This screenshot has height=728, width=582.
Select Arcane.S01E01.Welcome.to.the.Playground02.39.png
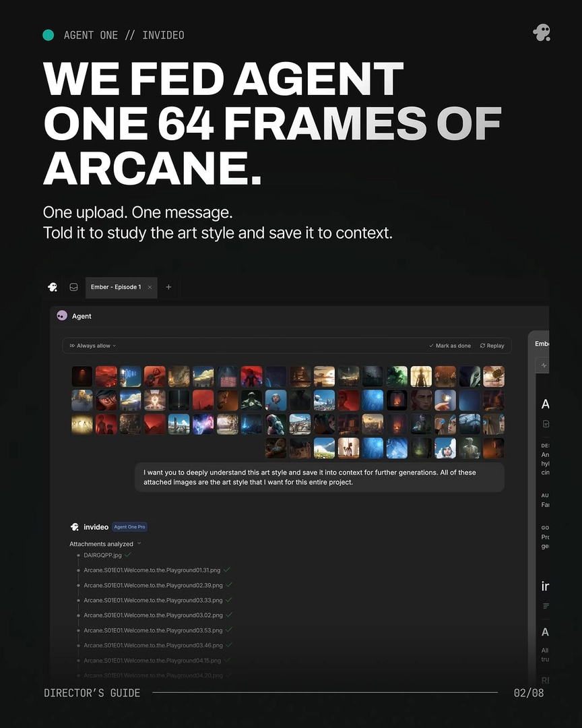click(x=153, y=586)
